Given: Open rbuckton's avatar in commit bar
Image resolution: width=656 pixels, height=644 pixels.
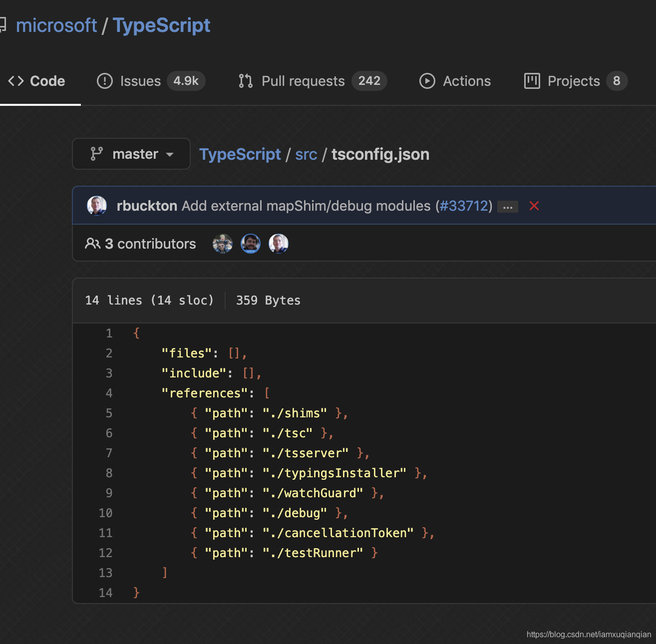Looking at the screenshot, I should (97, 206).
